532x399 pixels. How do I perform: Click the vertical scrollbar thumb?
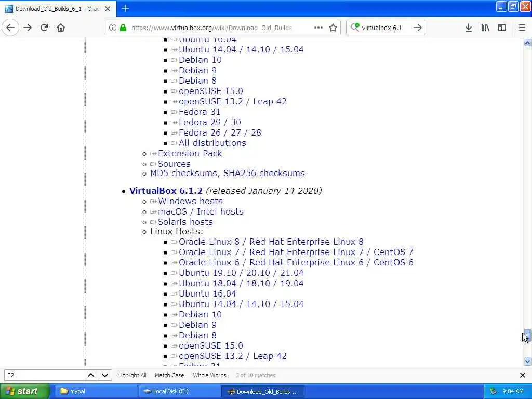pos(527,335)
